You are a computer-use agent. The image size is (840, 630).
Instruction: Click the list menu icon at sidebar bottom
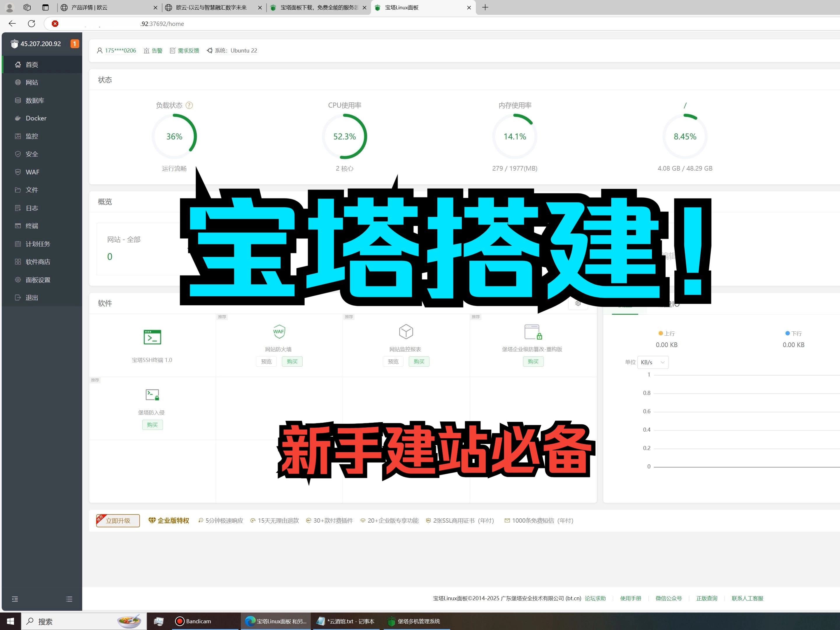pyautogui.click(x=69, y=599)
